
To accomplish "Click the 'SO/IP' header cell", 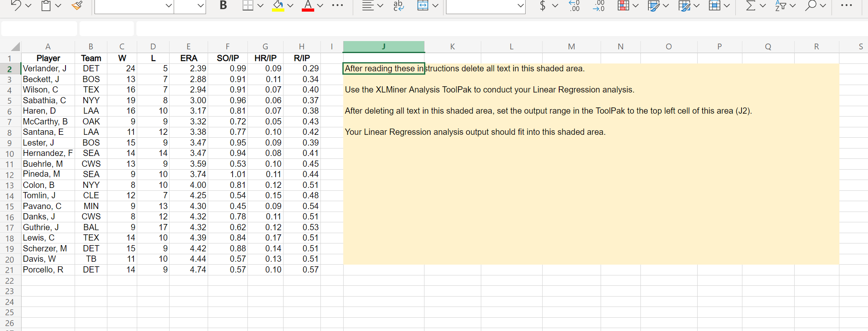I will point(228,58).
